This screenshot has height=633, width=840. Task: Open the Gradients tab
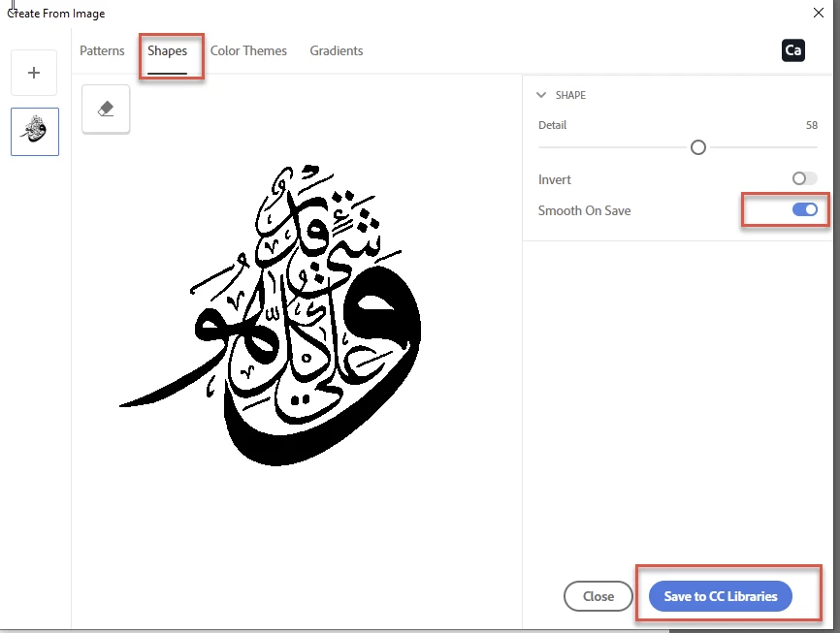pyautogui.click(x=337, y=50)
